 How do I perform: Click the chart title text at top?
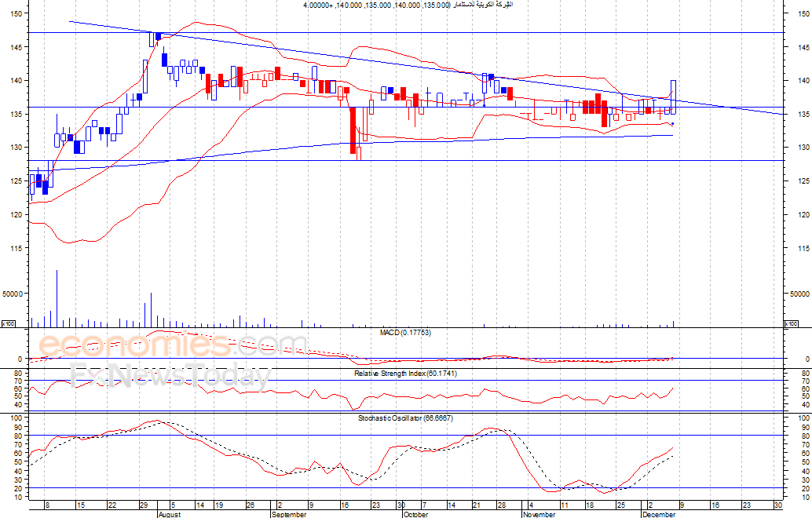408,5
